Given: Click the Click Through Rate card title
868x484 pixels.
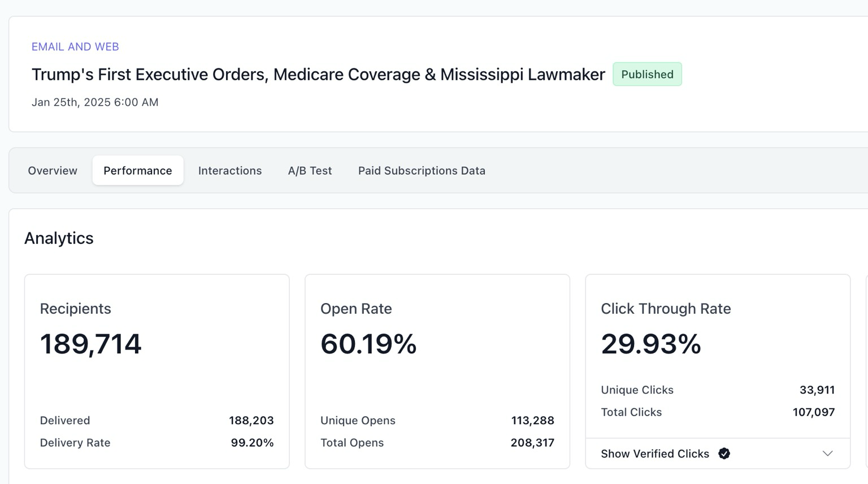Looking at the screenshot, I should coord(666,309).
